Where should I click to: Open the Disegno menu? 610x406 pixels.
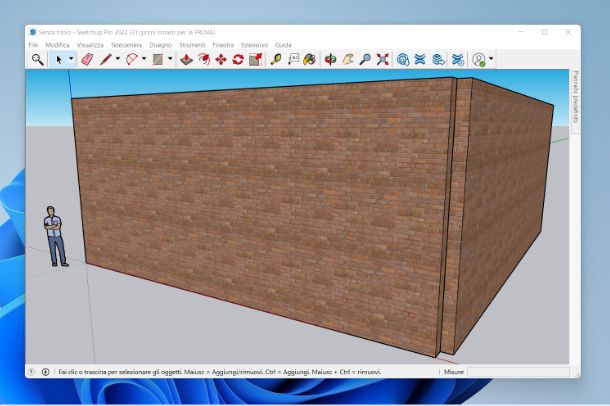tap(160, 45)
